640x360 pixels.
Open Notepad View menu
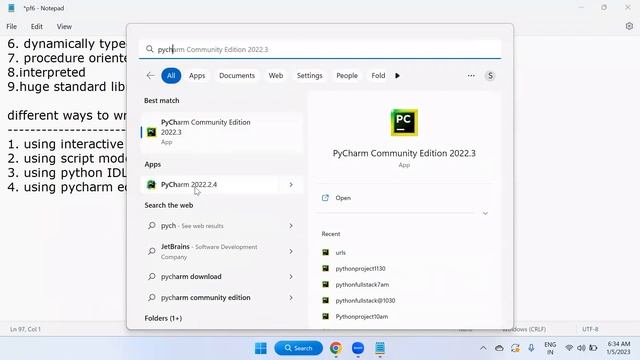tap(64, 27)
